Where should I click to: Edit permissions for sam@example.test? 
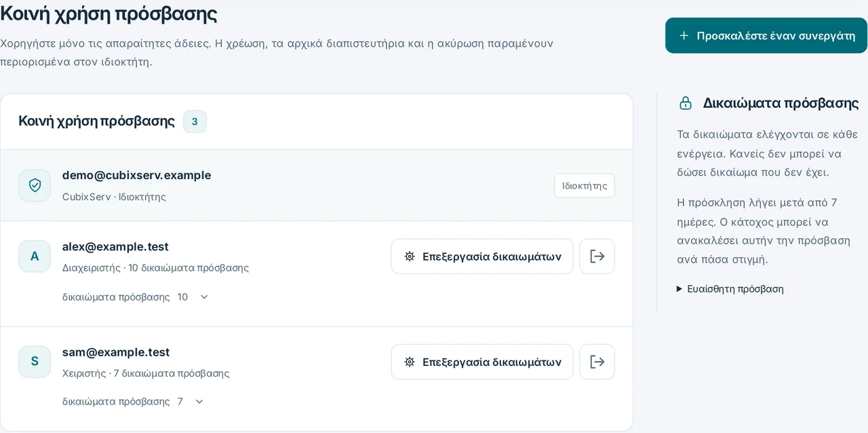pos(482,362)
